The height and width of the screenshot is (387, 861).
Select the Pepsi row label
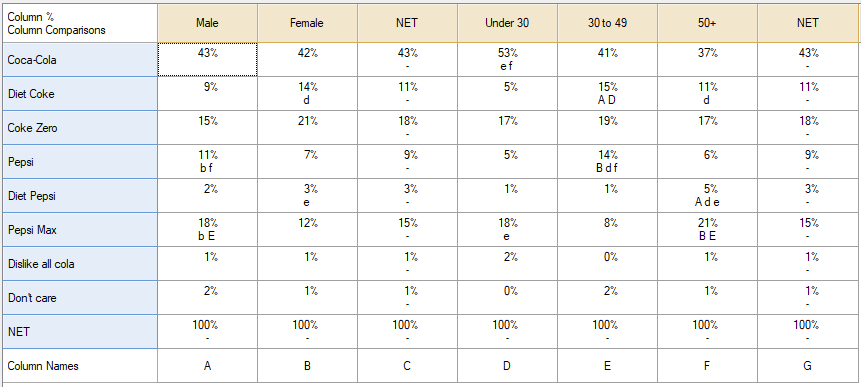pos(80,162)
